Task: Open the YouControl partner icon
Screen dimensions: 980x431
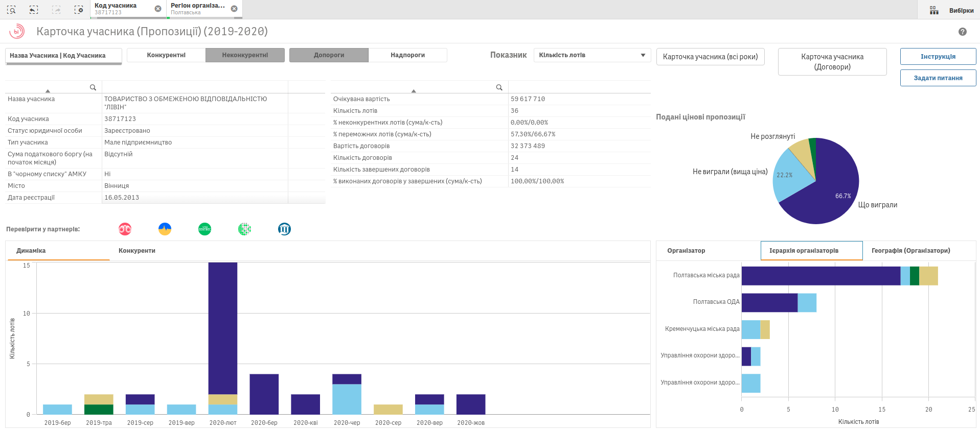Action: [x=204, y=229]
